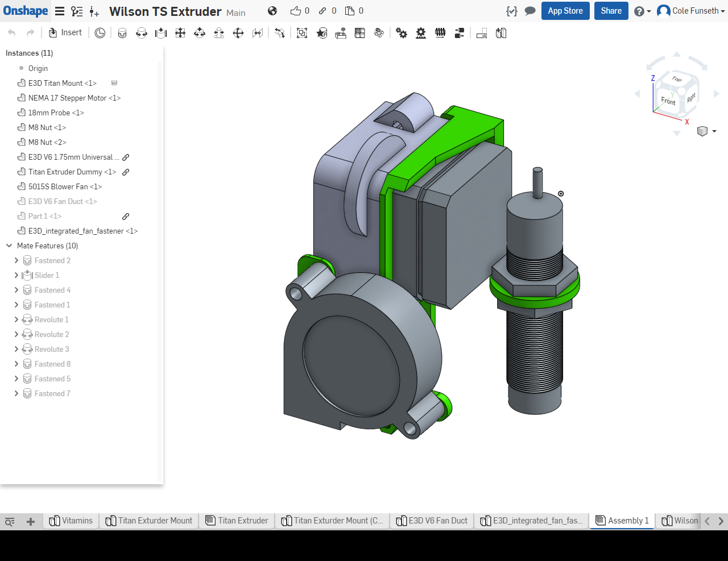The width and height of the screenshot is (728, 561).
Task: Select the Tangent mate tool
Action: 279,33
